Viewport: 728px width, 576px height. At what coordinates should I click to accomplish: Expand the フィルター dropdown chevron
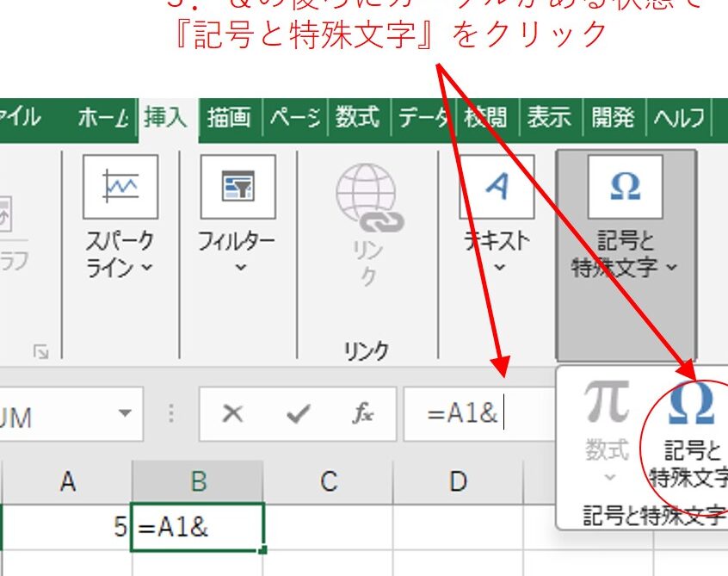click(x=240, y=268)
